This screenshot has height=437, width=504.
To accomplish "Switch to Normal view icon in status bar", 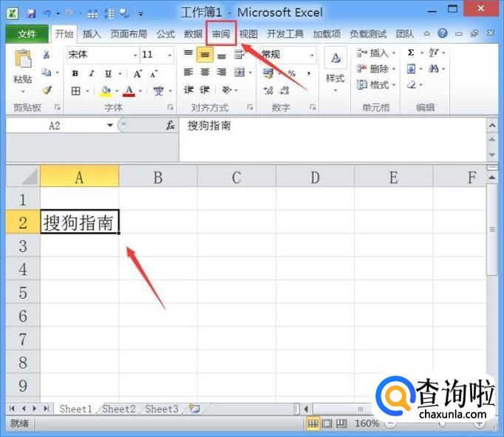I will click(313, 424).
